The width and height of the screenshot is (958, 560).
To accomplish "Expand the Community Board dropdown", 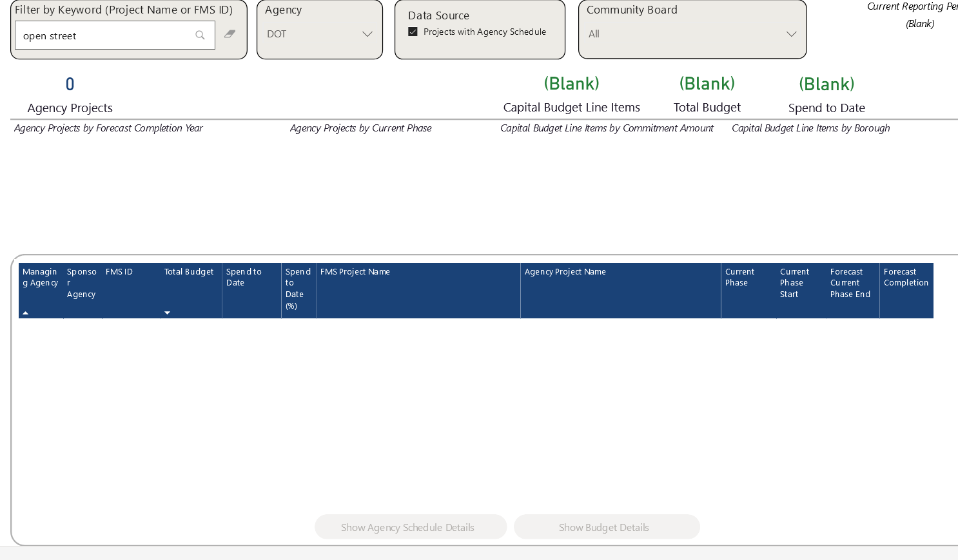I will tap(692, 34).
